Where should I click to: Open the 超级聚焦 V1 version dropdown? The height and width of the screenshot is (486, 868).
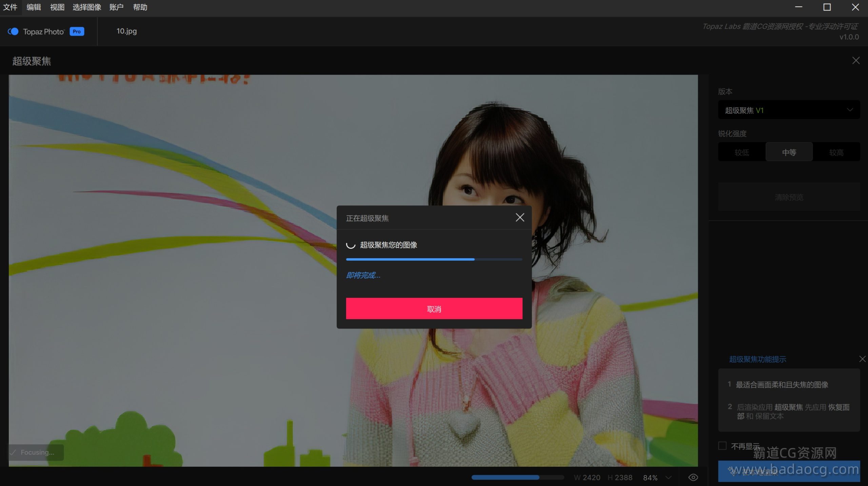(x=789, y=110)
